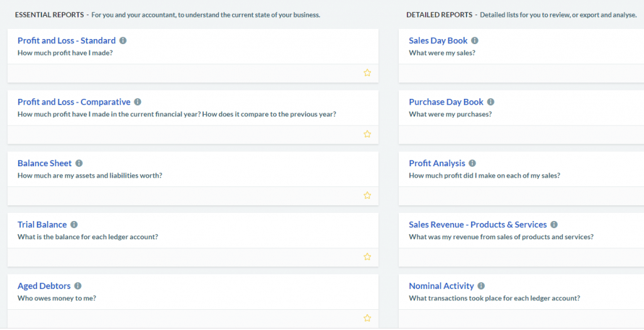Click the 'What were my purchases?' description
Viewport: 644px width, 330px height.
coord(450,114)
